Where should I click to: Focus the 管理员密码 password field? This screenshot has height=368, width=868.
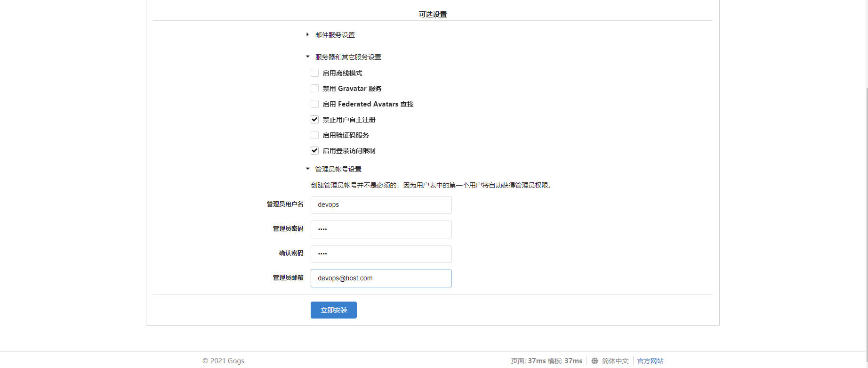(381, 229)
